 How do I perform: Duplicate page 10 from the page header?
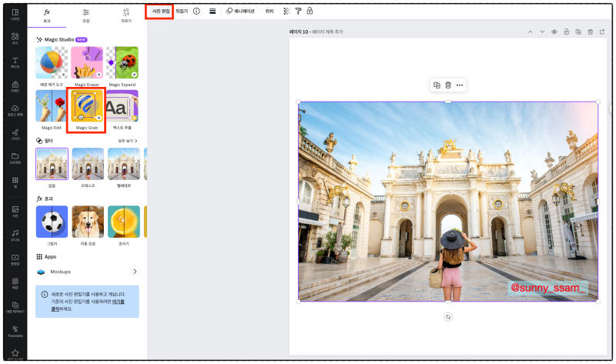578,32
